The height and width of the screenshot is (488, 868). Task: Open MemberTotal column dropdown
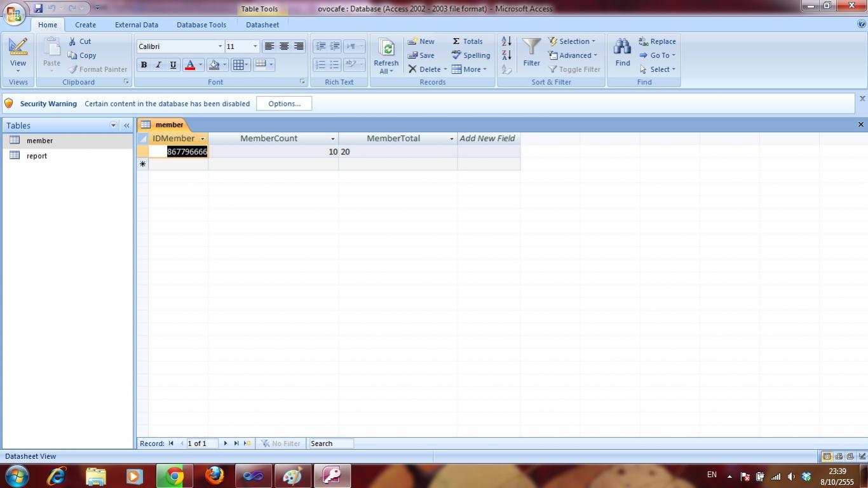(x=452, y=139)
